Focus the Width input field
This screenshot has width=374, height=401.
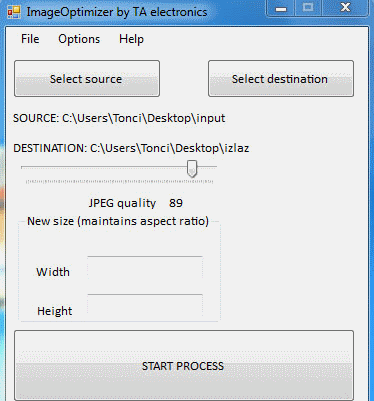point(145,268)
